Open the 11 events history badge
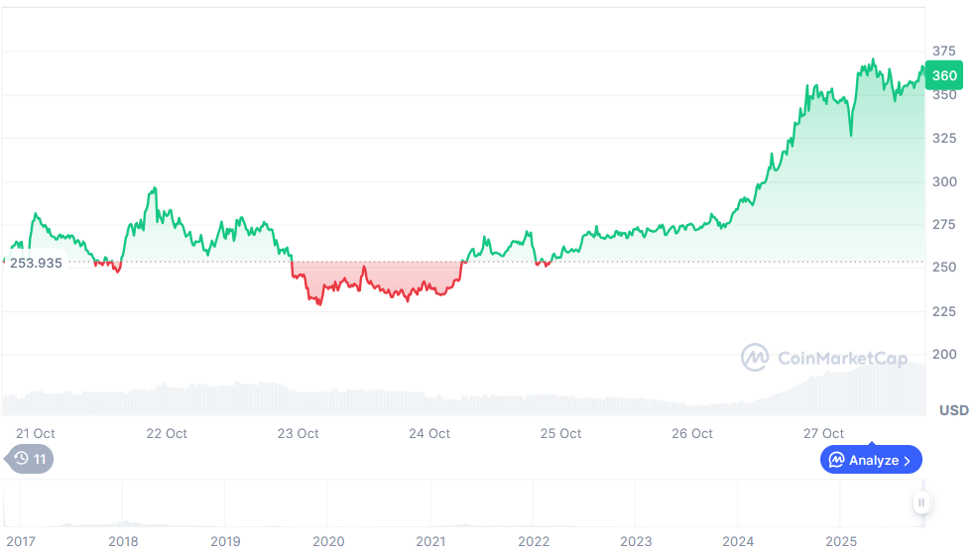 tap(30, 459)
